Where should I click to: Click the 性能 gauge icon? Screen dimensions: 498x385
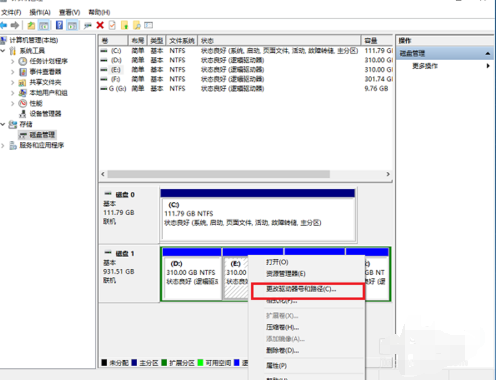pyautogui.click(x=23, y=103)
